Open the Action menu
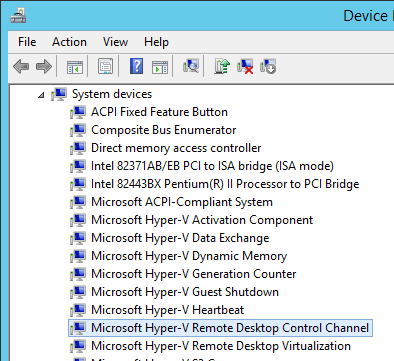Image resolution: width=394 pixels, height=361 pixels. [x=69, y=42]
